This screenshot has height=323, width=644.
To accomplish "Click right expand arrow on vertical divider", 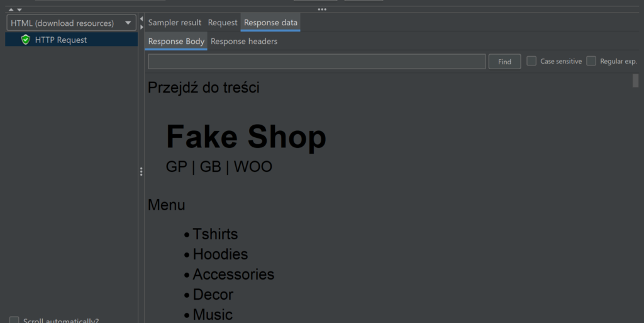I will click(x=142, y=27).
